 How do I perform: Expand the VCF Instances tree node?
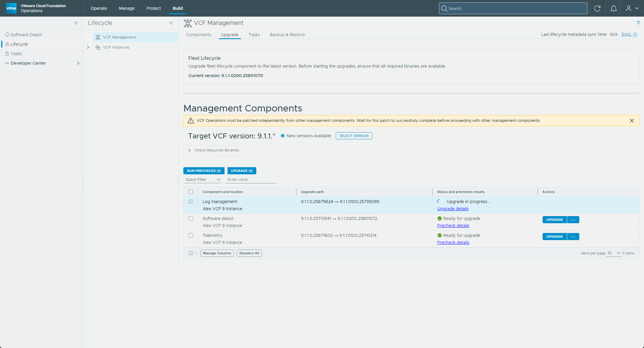coord(88,47)
